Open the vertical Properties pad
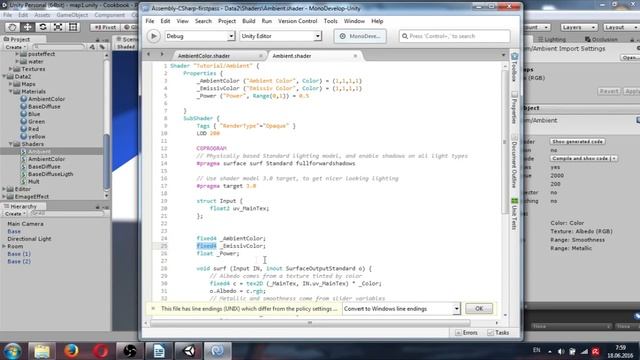The image size is (640, 360). (514, 107)
